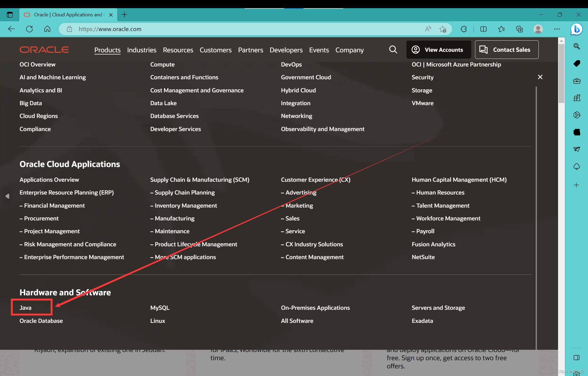Open sidebar Search icon
Viewport: 588px width, 376px height.
(x=577, y=46)
